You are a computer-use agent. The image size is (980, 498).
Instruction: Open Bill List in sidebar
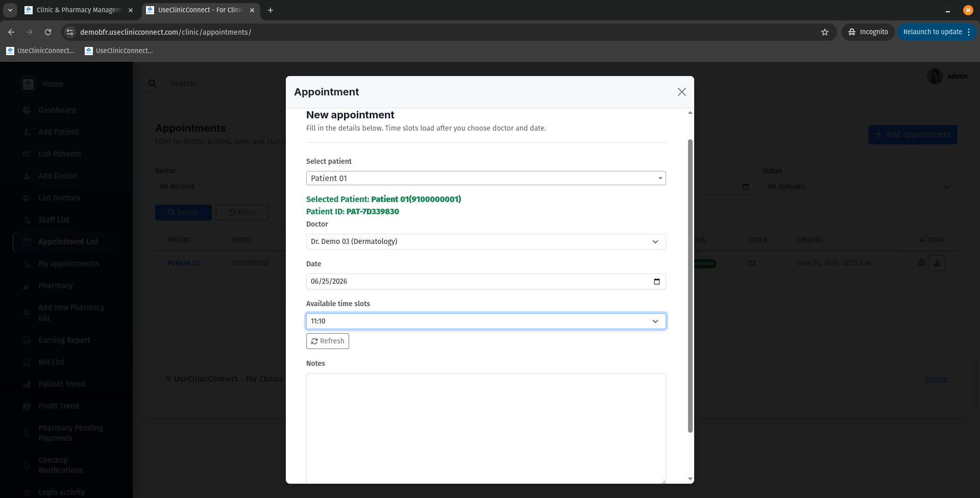coord(51,362)
